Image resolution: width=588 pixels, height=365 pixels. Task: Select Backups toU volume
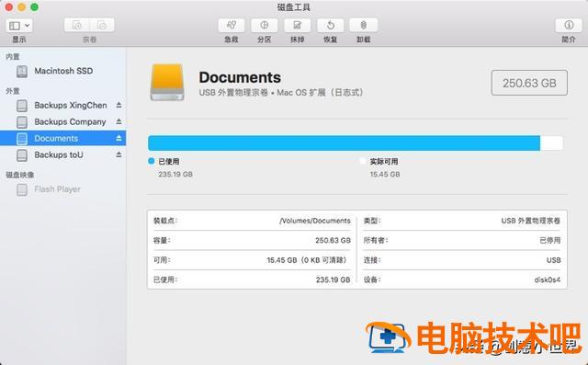tap(63, 155)
